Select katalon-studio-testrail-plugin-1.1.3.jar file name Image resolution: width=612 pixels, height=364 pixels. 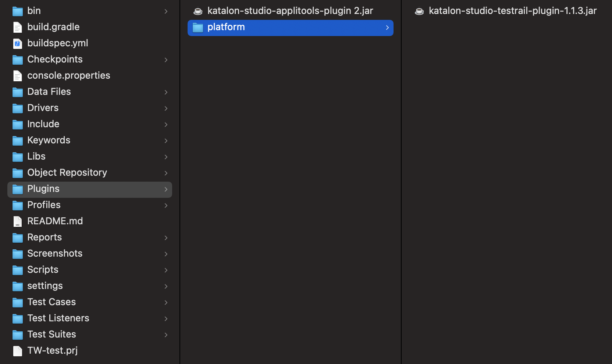[512, 11]
